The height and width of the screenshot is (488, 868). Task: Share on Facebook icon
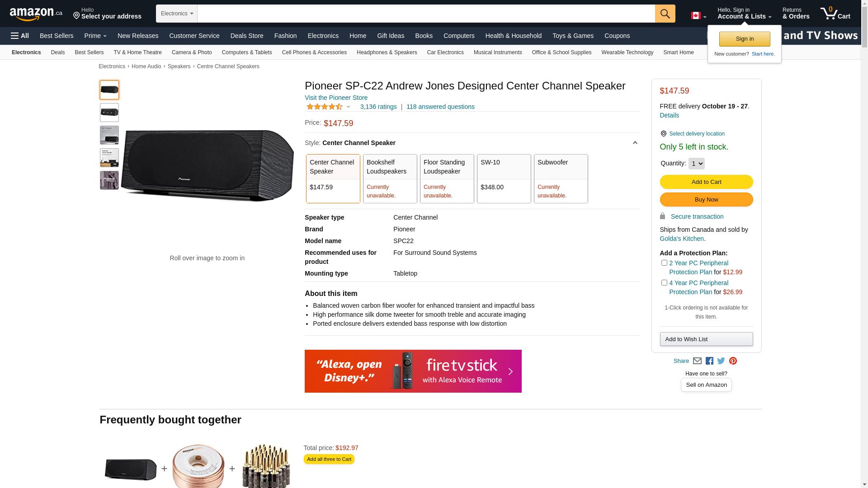(709, 361)
